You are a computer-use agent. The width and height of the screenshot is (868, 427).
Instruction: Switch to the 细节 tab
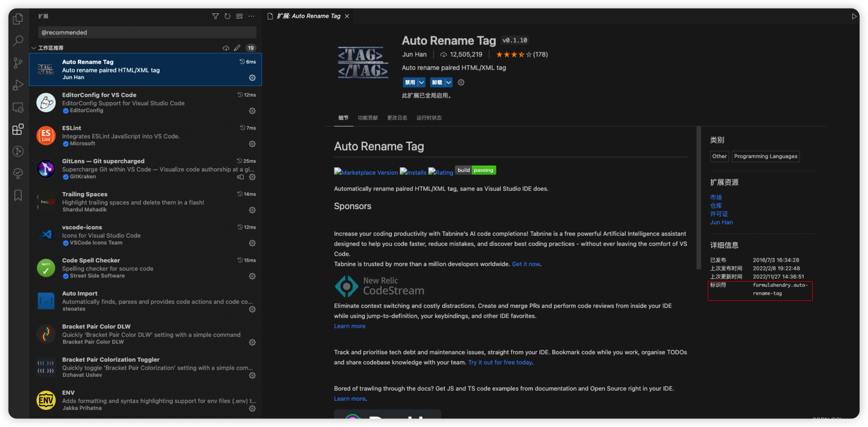click(x=343, y=118)
